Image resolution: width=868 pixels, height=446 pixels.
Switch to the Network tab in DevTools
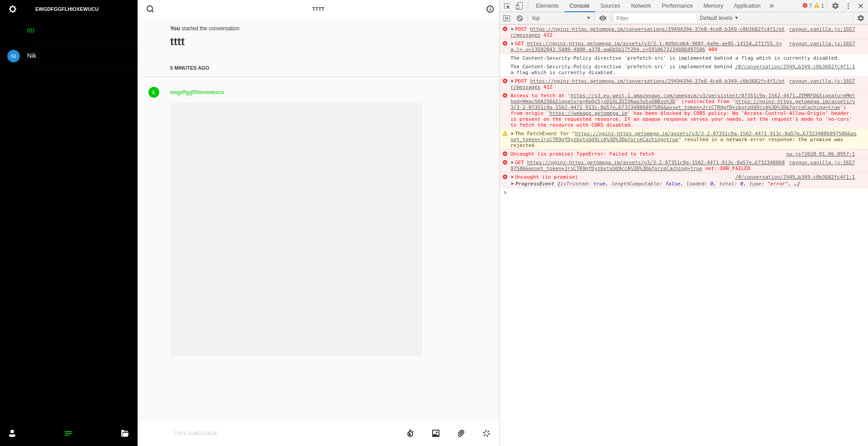[640, 6]
